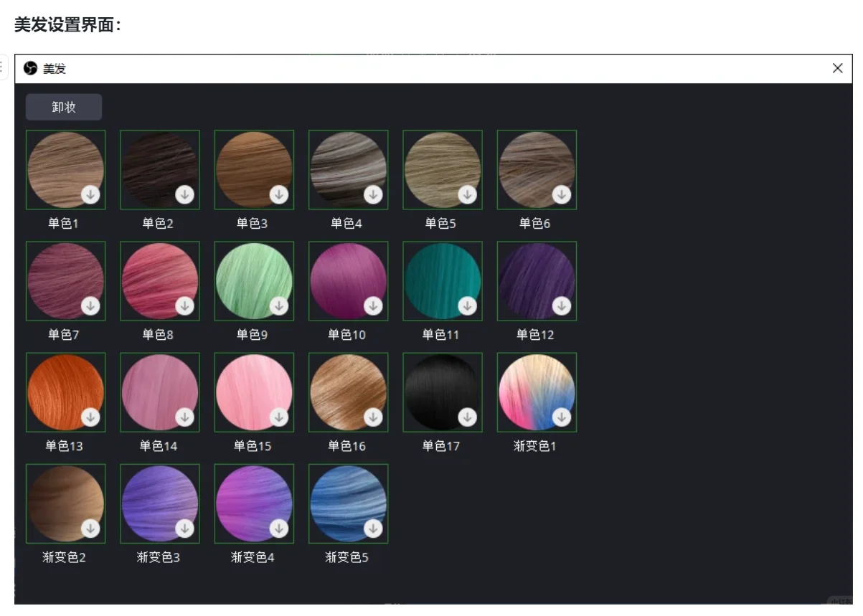
Task: Pick the 渐变色3 gradient hair thumbnail
Action: (x=160, y=503)
